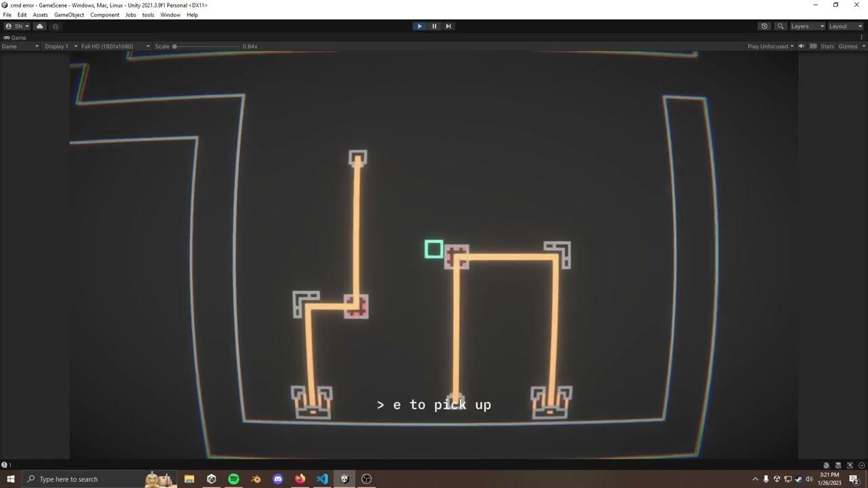Open Spotify from the taskbar
Image resolution: width=868 pixels, height=488 pixels.
tap(233, 479)
